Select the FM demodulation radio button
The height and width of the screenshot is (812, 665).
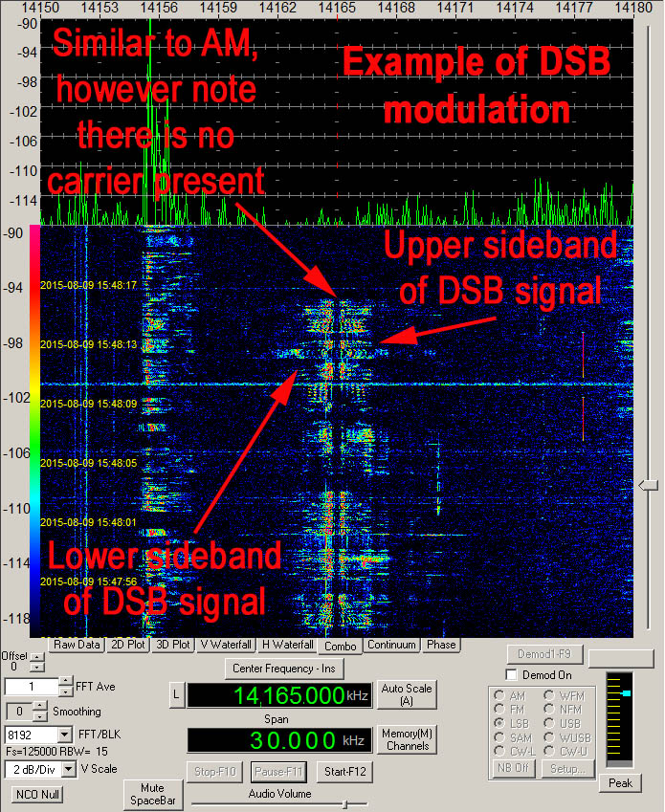[x=499, y=709]
